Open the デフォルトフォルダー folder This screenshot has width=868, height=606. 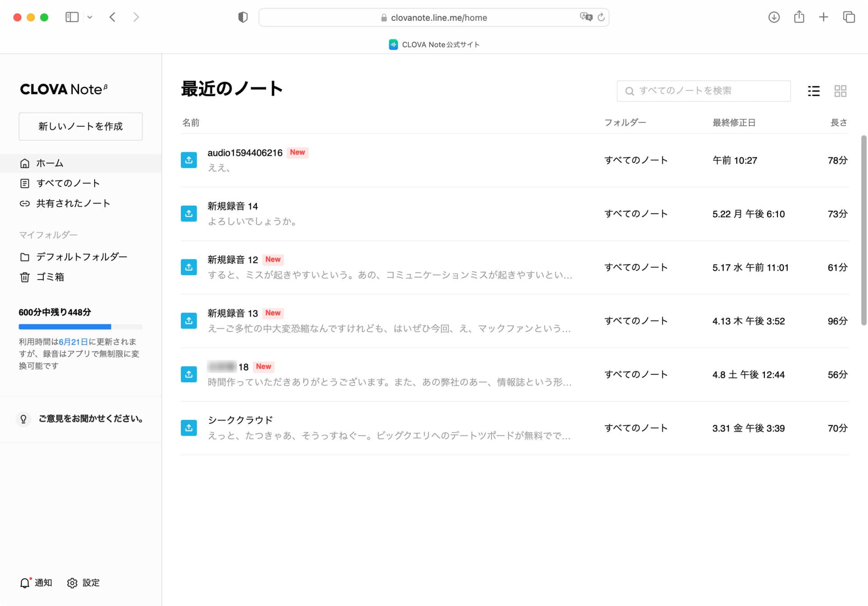[x=25, y=257]
